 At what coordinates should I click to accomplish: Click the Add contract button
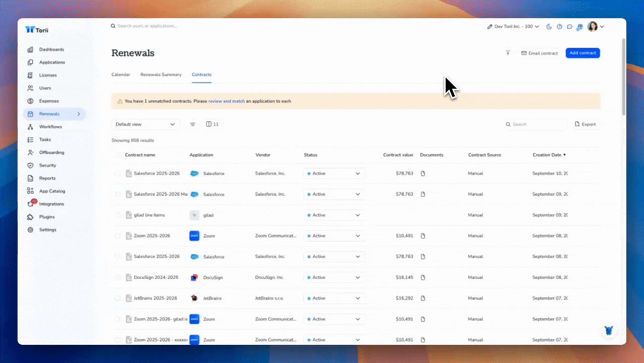pos(582,53)
